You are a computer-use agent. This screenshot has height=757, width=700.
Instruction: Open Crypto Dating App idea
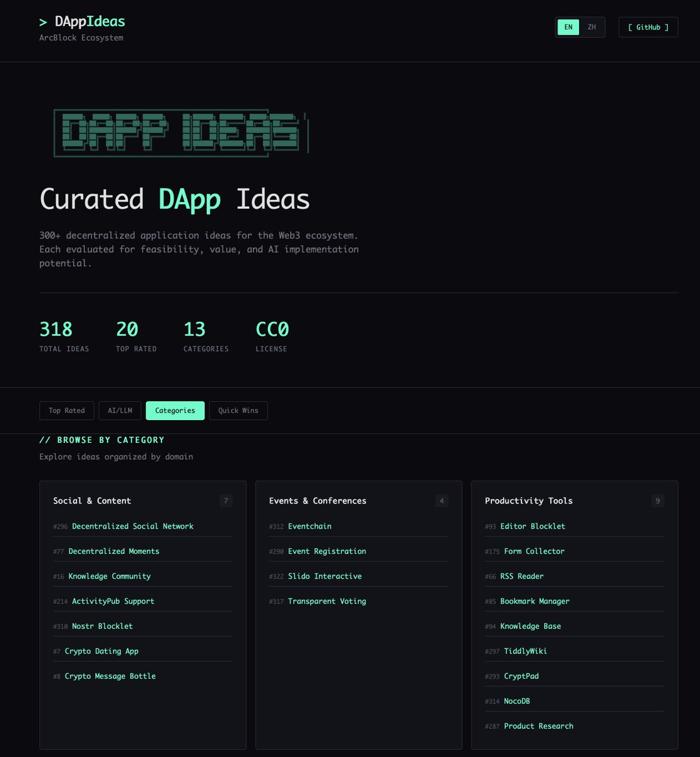click(x=102, y=651)
